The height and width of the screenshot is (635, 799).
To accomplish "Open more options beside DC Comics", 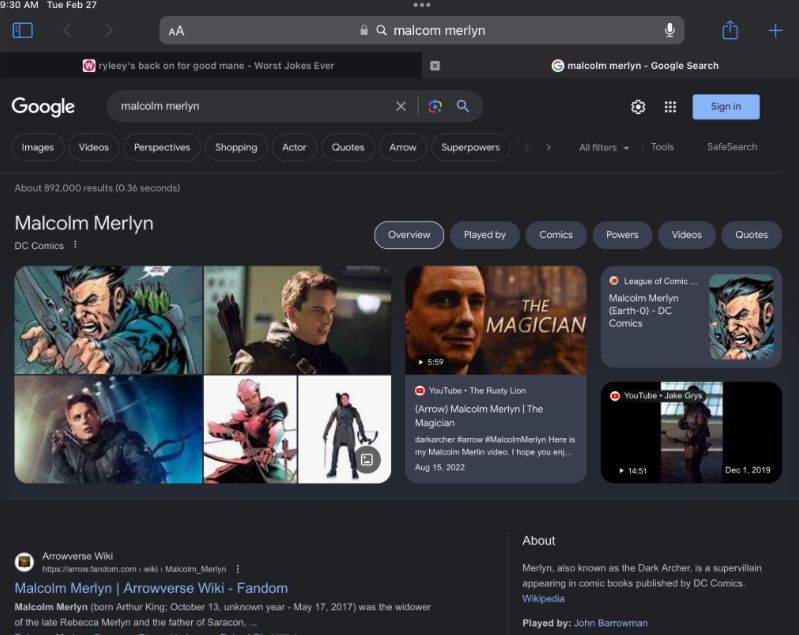I will pyautogui.click(x=75, y=245).
